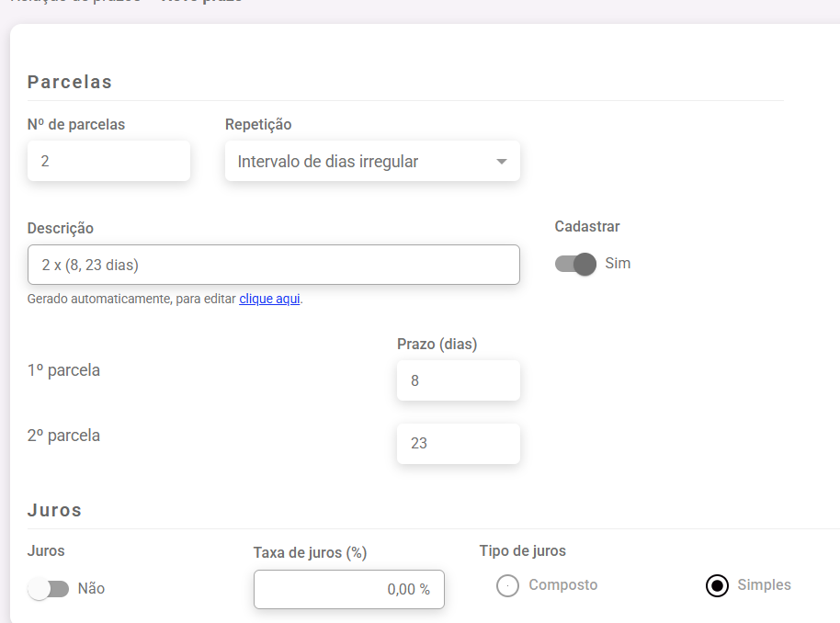Click the 1º parcela prazo field

click(458, 380)
